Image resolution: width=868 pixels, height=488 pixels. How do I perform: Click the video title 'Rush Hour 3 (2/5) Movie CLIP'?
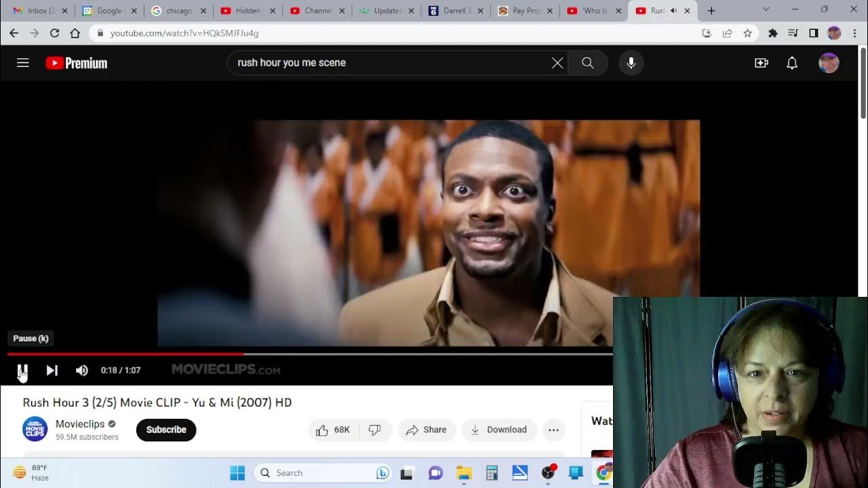pyautogui.click(x=157, y=403)
